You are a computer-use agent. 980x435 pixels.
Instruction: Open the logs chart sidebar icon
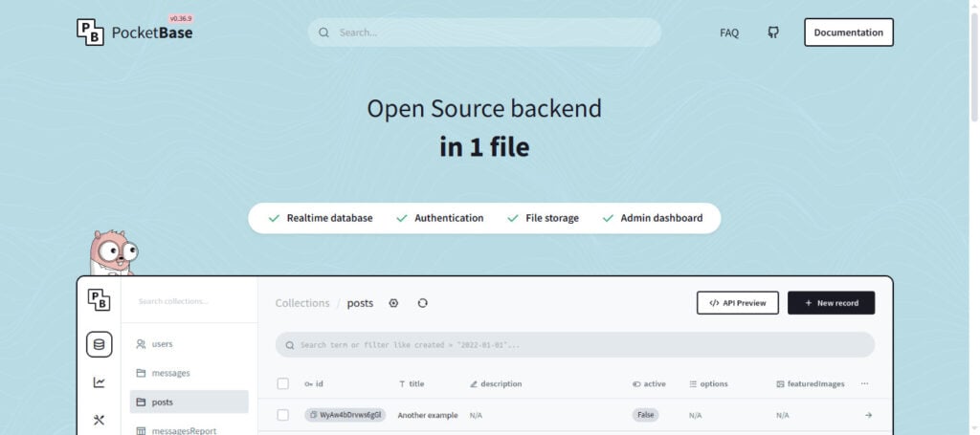99,382
